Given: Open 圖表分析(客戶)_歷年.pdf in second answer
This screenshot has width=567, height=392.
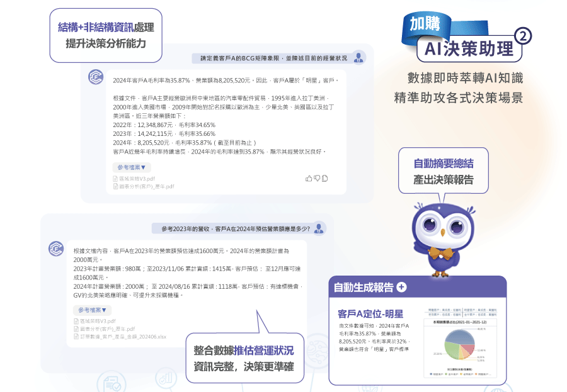Looking at the screenshot, I should point(104,329).
